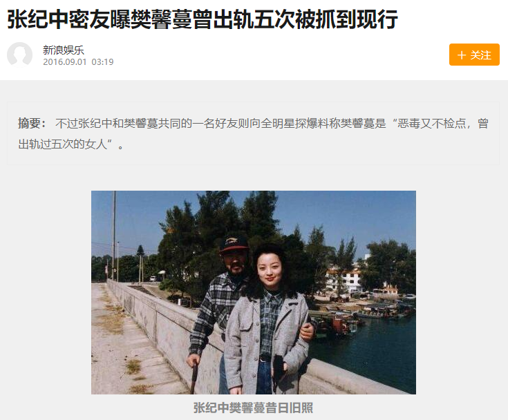The image size is (508, 420).
Task: Follow the author with the 关注 button
Action: 474,55
